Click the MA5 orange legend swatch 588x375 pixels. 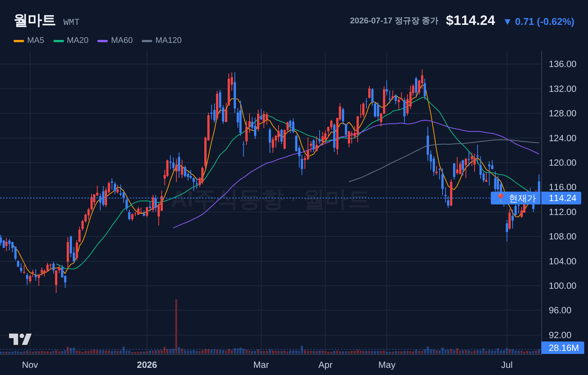click(x=19, y=41)
